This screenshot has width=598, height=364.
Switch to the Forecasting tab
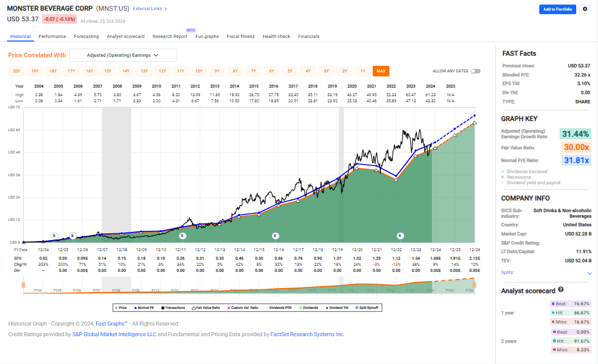pos(86,36)
